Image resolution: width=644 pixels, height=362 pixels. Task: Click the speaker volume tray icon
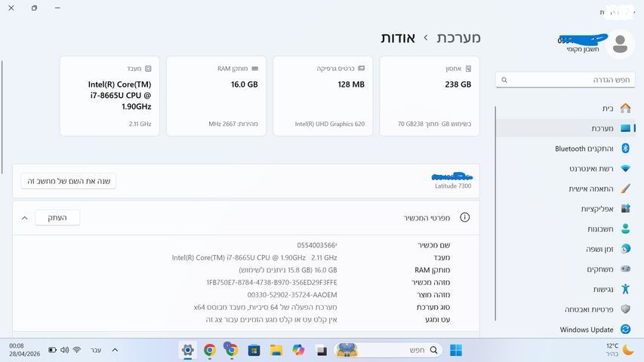(x=64, y=350)
